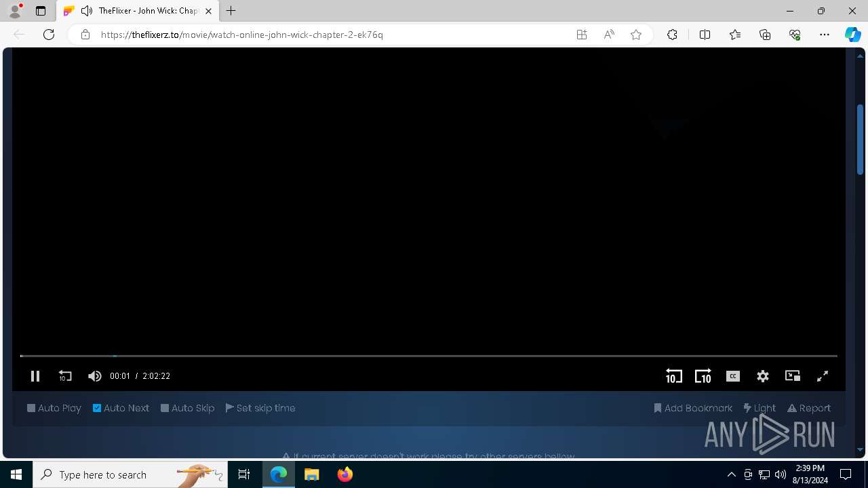868x488 pixels.
Task: Click the page vertical scrollbar thumb
Action: pyautogui.click(x=860, y=139)
